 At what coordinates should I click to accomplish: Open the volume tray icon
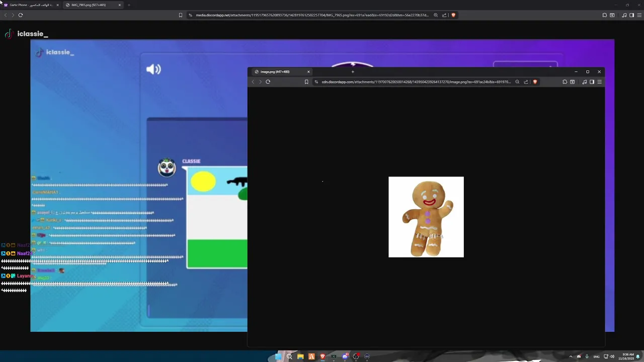click(x=612, y=356)
